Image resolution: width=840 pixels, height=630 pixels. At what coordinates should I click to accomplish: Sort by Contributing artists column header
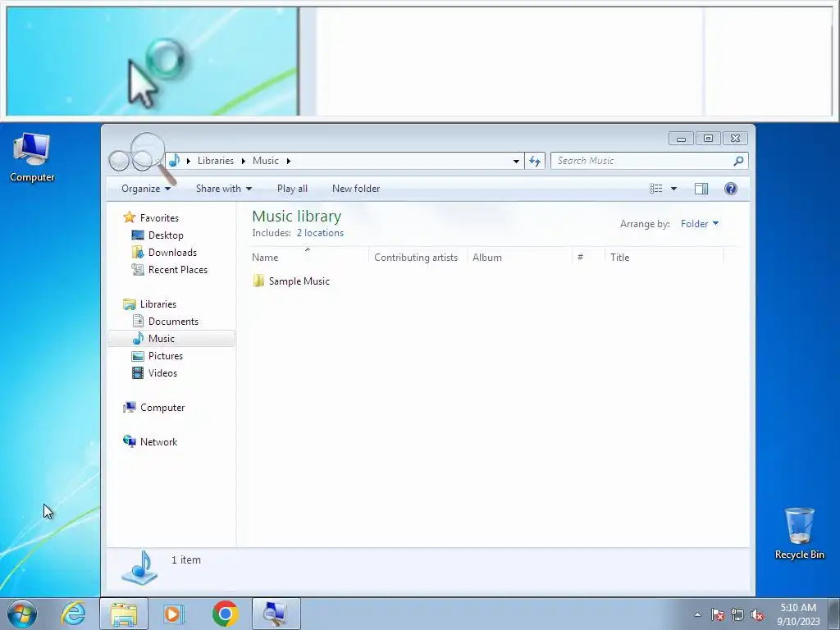coord(418,257)
